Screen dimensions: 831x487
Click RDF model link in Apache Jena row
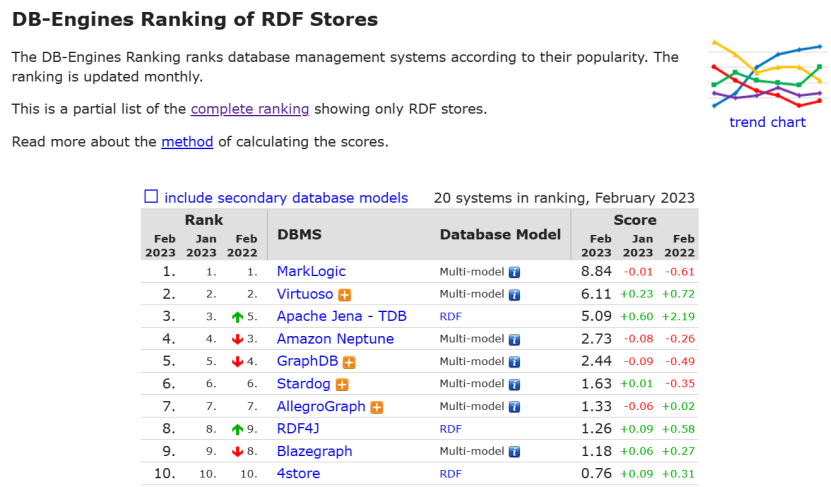pyautogui.click(x=450, y=316)
